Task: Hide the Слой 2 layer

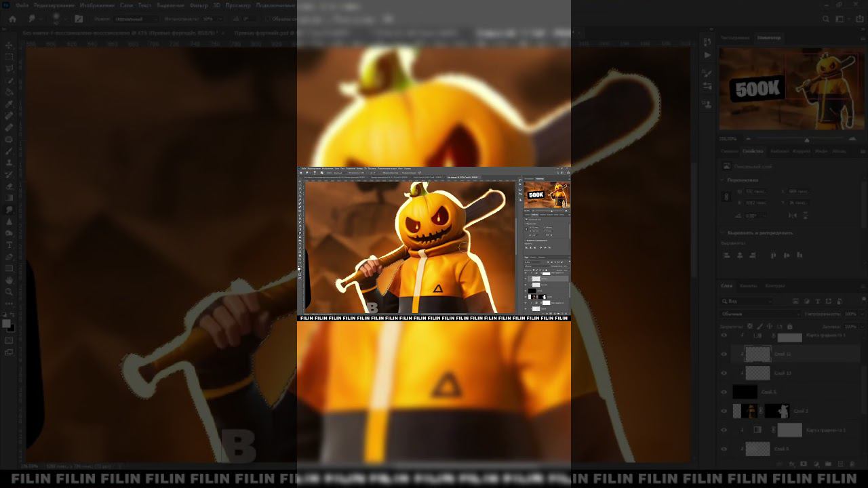Action: pos(724,411)
